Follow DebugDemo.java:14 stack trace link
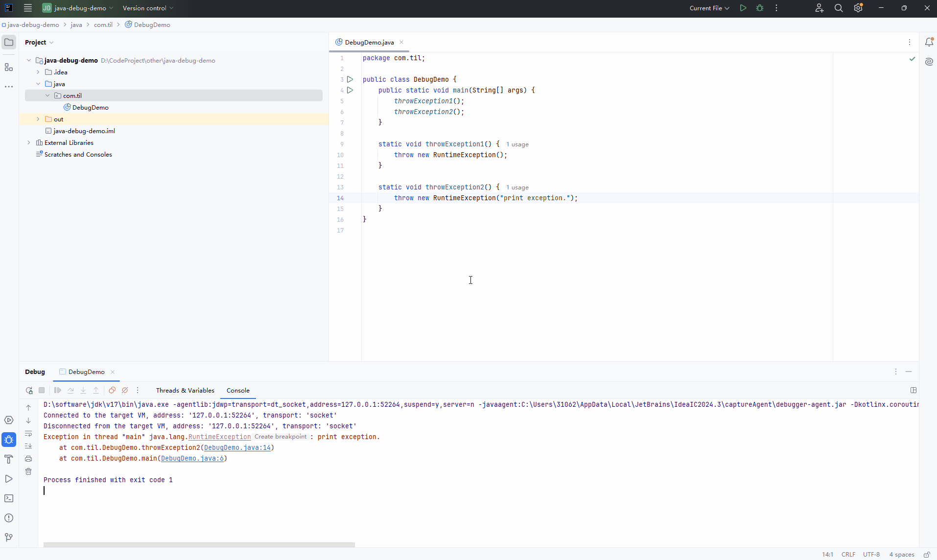This screenshot has width=937, height=560. click(x=237, y=448)
